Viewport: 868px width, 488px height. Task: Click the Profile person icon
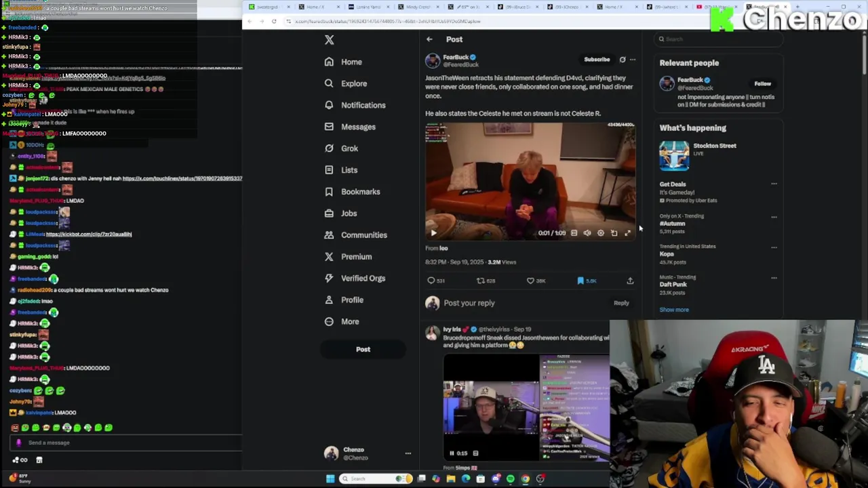coord(329,300)
